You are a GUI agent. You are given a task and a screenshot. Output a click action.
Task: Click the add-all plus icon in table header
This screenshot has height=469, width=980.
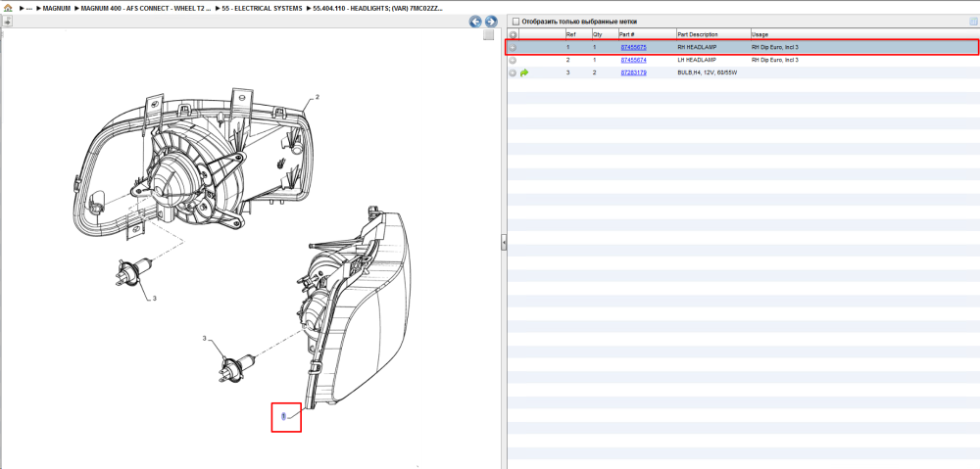513,35
